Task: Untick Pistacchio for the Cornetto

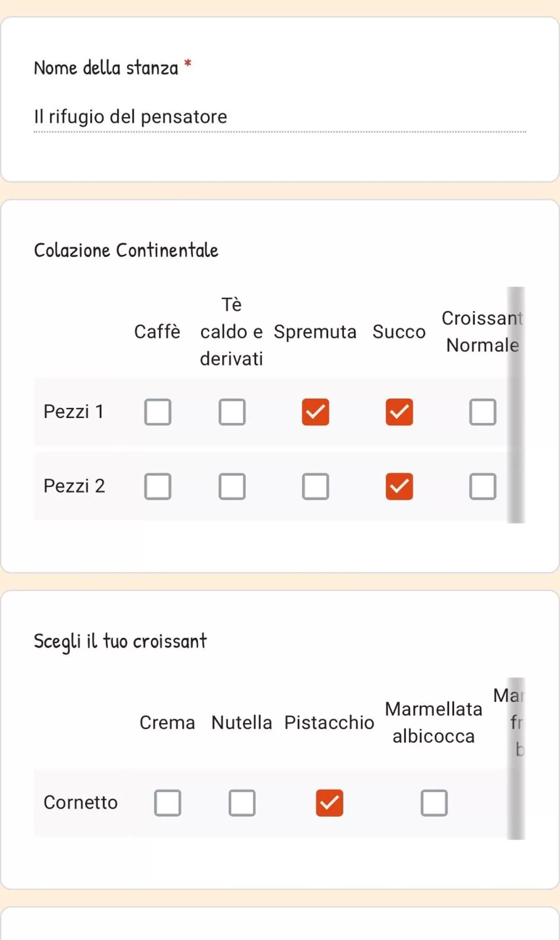Action: click(x=330, y=803)
